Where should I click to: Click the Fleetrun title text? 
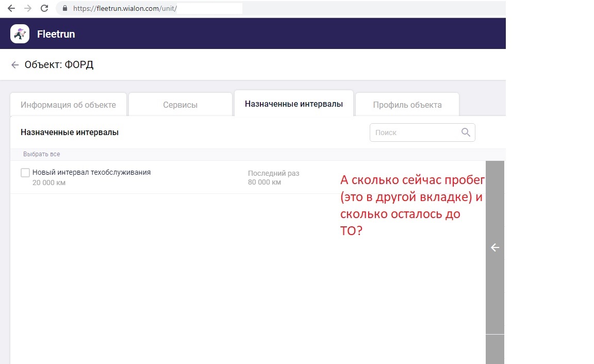[x=56, y=35]
